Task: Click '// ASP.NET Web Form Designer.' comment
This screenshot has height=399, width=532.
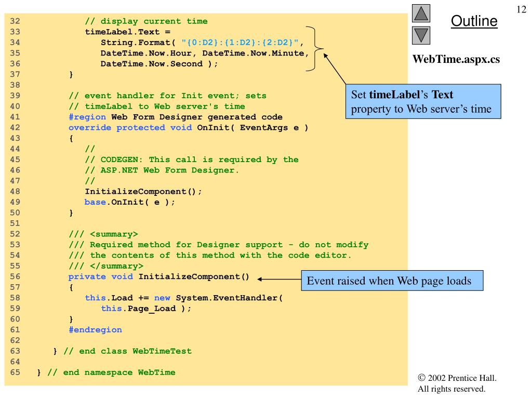Action: tap(162, 170)
